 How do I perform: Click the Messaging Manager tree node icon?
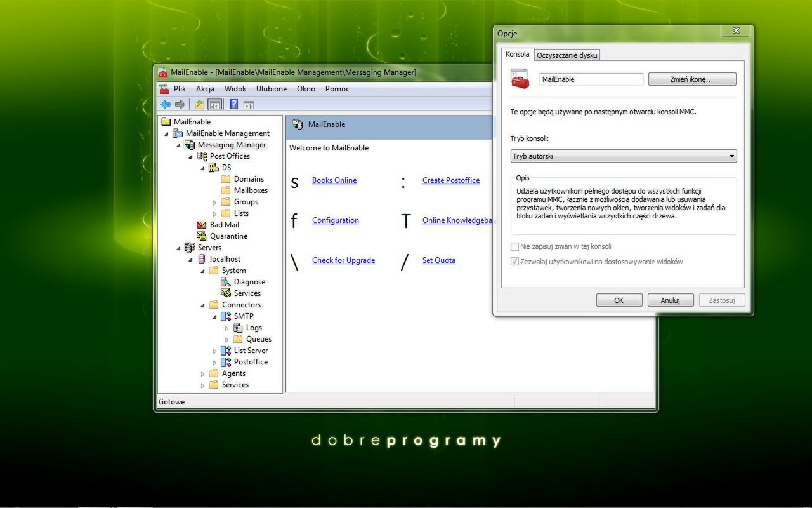click(x=190, y=145)
